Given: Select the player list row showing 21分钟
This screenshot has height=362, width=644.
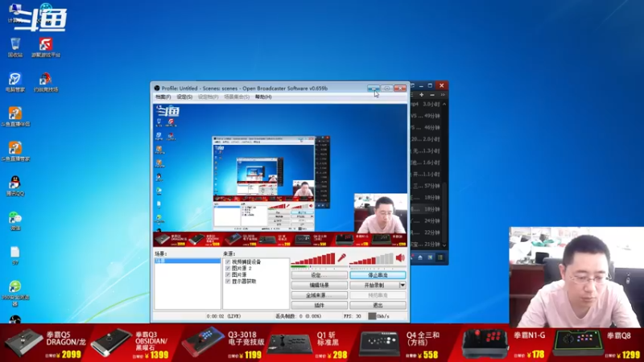Looking at the screenshot, I should (426, 244).
